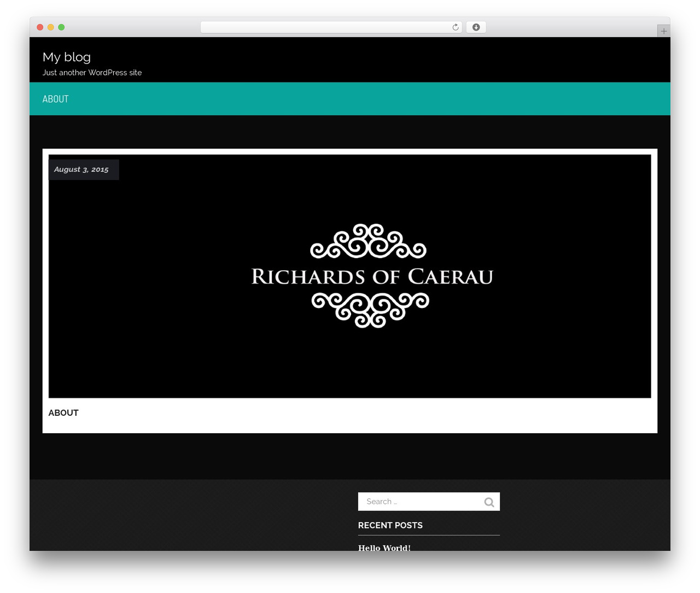Click the My blog site title
The image size is (700, 593).
(67, 57)
